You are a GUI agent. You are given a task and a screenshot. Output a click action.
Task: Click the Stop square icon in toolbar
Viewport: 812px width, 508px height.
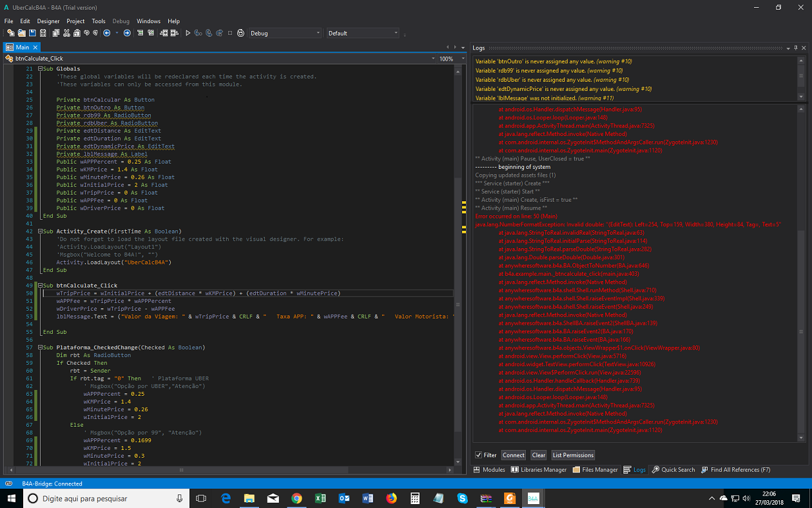pyautogui.click(x=230, y=33)
